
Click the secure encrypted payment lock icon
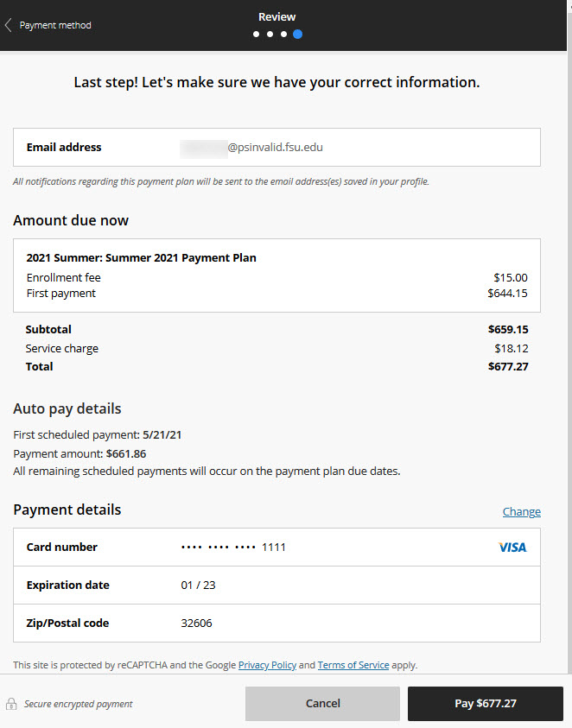tap(12, 704)
